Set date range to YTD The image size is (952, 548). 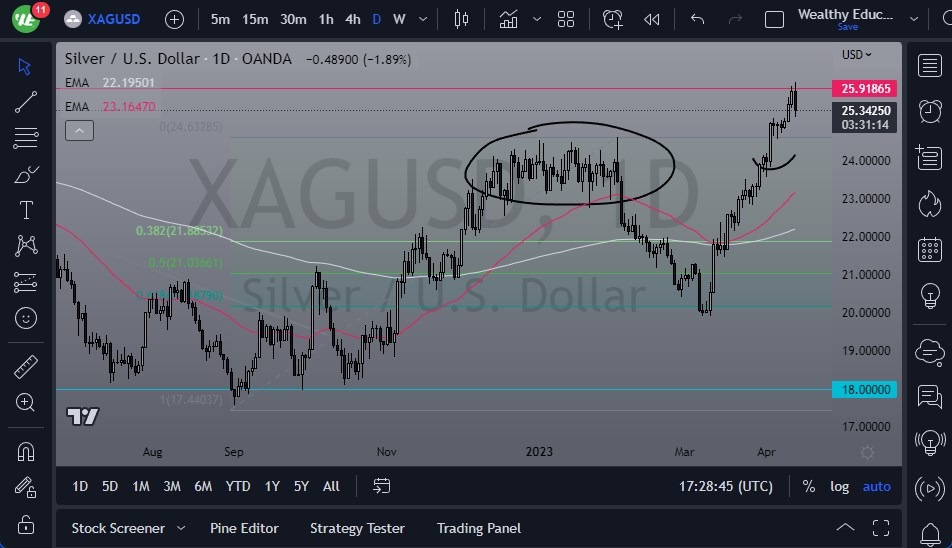tap(237, 486)
